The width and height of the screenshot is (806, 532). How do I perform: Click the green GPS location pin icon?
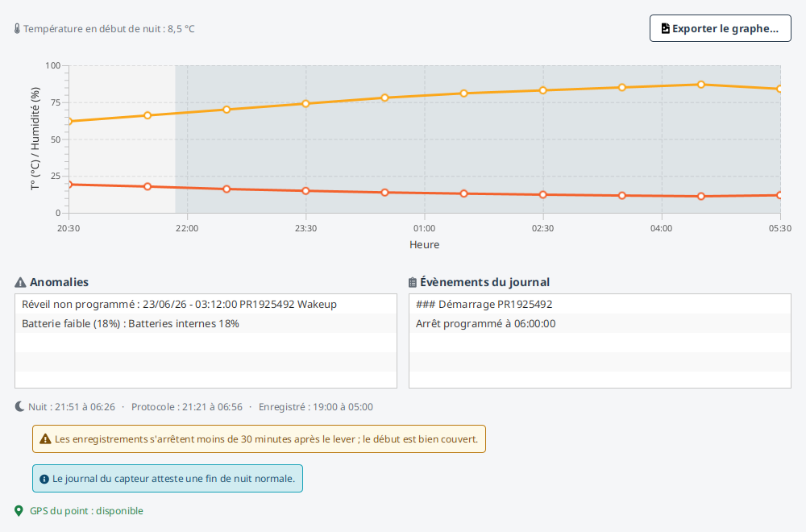click(19, 510)
